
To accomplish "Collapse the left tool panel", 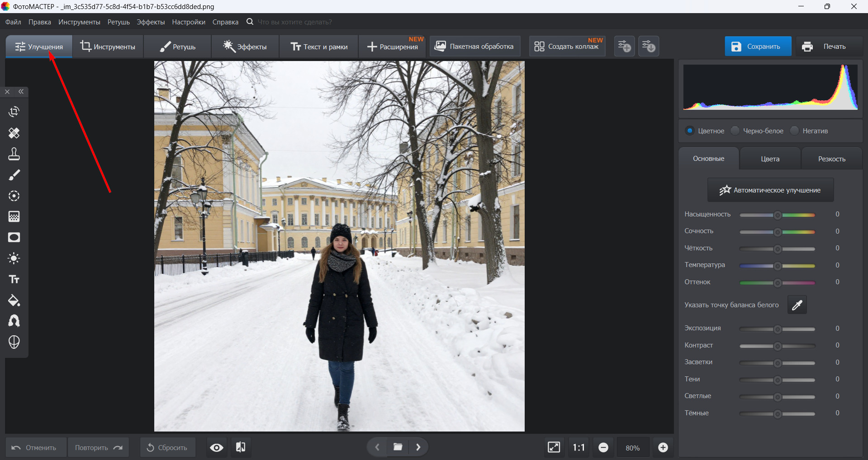I will pyautogui.click(x=21, y=92).
